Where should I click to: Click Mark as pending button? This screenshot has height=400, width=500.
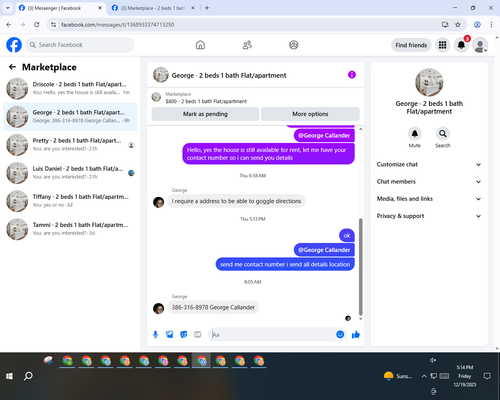pyautogui.click(x=205, y=114)
